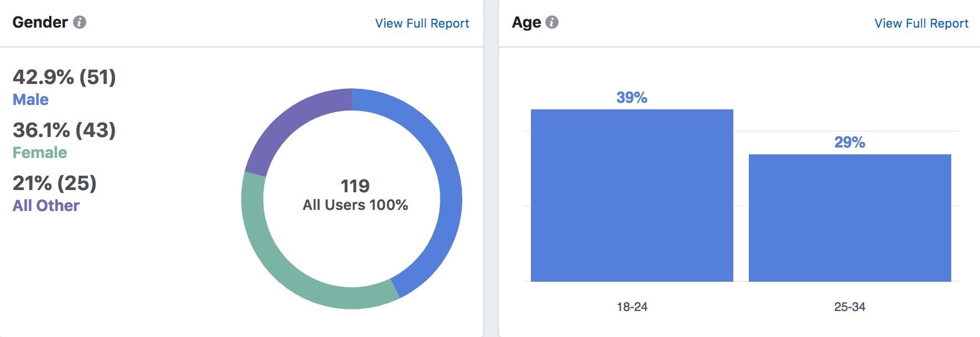Click the 39% label above the bar
Image resolution: width=980 pixels, height=337 pixels.
click(632, 98)
